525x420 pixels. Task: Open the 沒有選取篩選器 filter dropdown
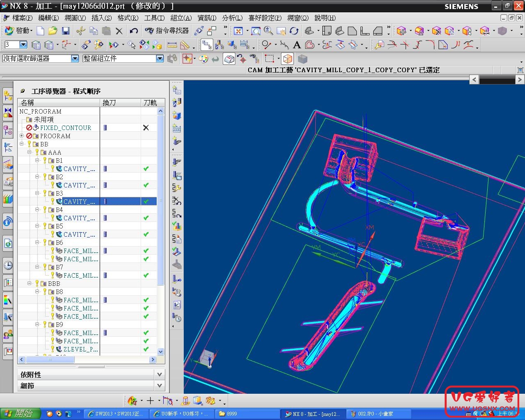click(x=75, y=59)
